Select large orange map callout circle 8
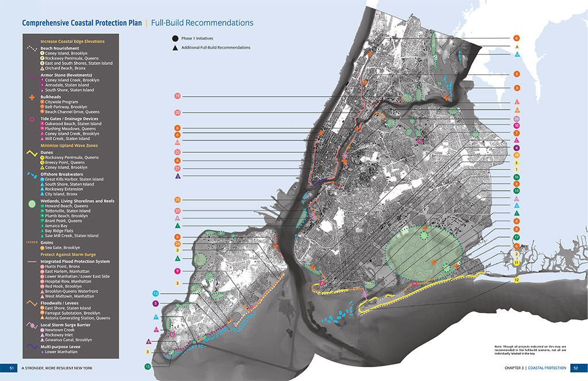 pos(516,229)
